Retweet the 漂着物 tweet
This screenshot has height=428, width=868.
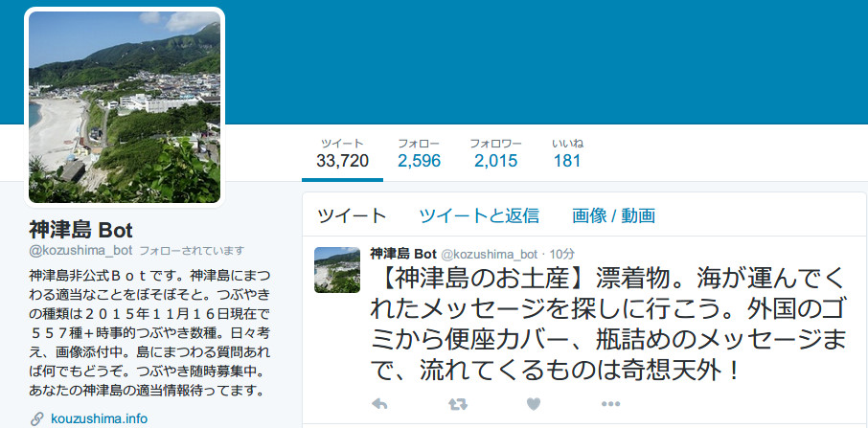tap(457, 405)
